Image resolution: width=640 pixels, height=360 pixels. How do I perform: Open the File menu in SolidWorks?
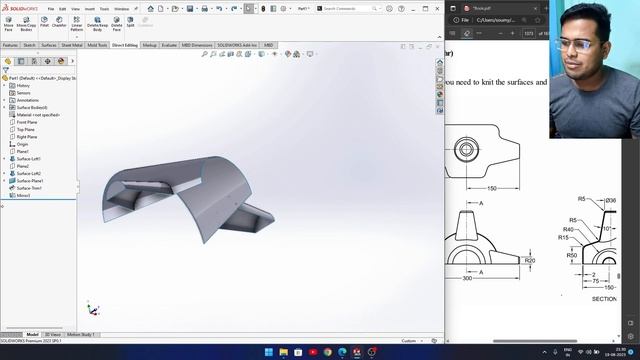pos(51,9)
